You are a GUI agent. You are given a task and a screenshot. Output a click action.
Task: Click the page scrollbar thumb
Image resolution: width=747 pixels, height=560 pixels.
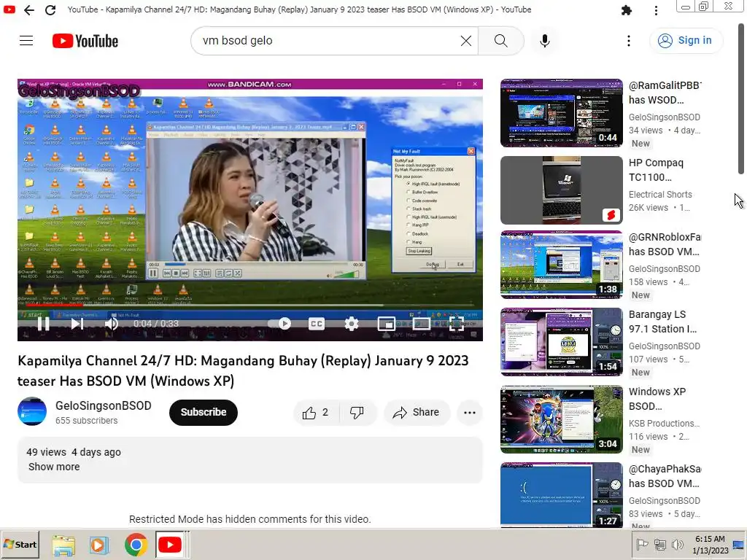pyautogui.click(x=741, y=99)
